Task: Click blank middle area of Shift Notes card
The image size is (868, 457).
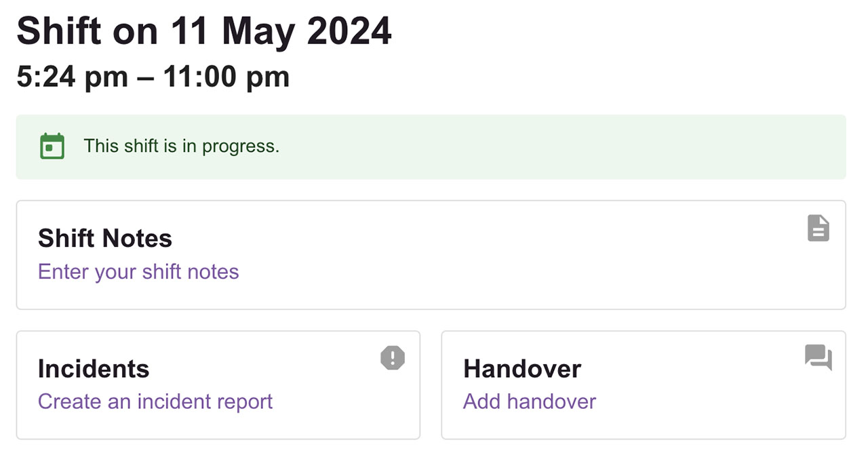Action: (x=475, y=258)
